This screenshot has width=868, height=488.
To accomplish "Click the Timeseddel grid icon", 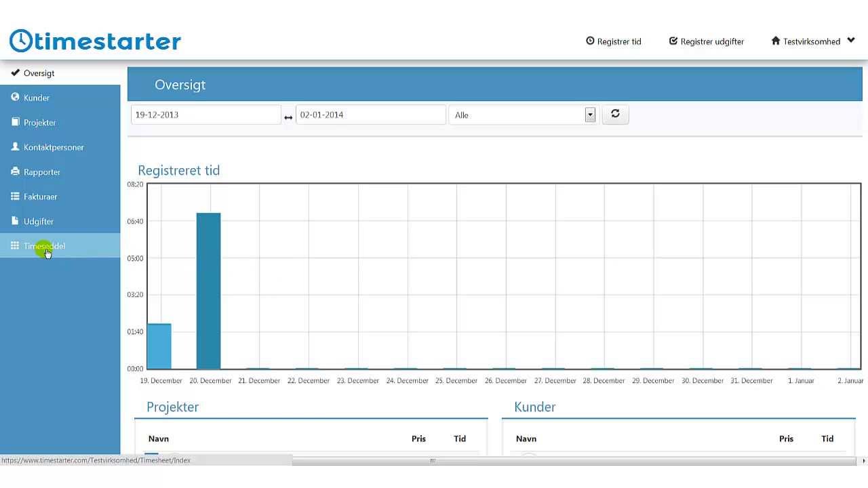I will point(15,245).
